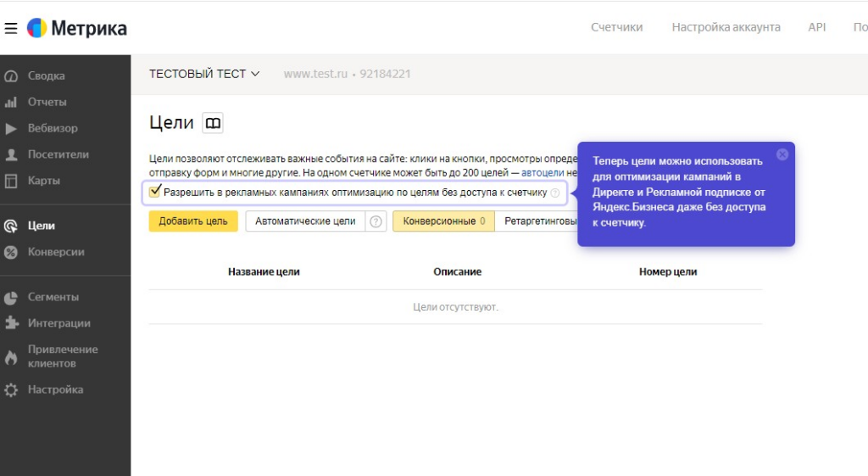The height and width of the screenshot is (476, 868).
Task: Click the Цели target icon
Action: point(11,226)
